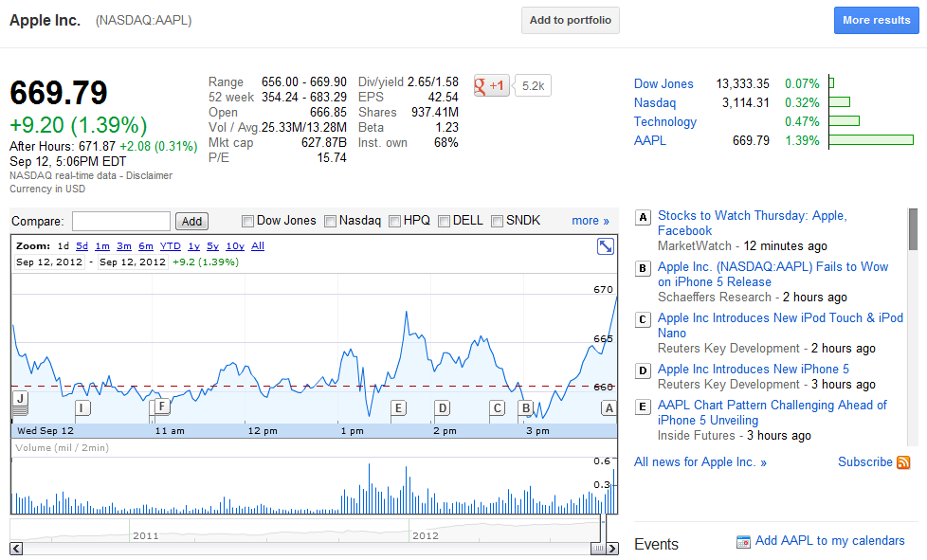Set chart zoom to 3m
Screen dimensions: 927x560
pos(124,245)
